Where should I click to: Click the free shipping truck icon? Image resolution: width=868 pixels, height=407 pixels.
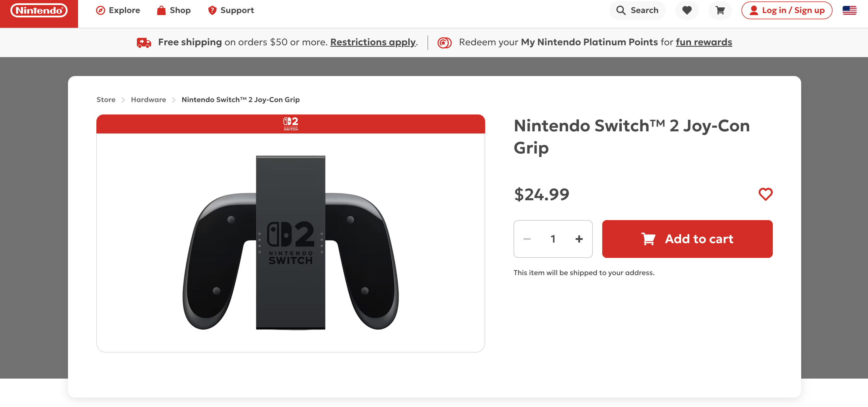[x=144, y=43]
